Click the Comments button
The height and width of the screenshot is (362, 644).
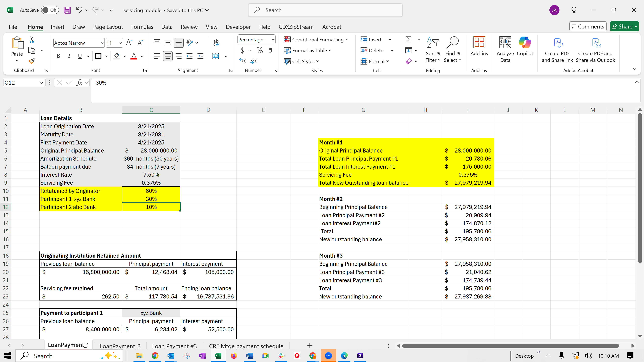pyautogui.click(x=588, y=26)
